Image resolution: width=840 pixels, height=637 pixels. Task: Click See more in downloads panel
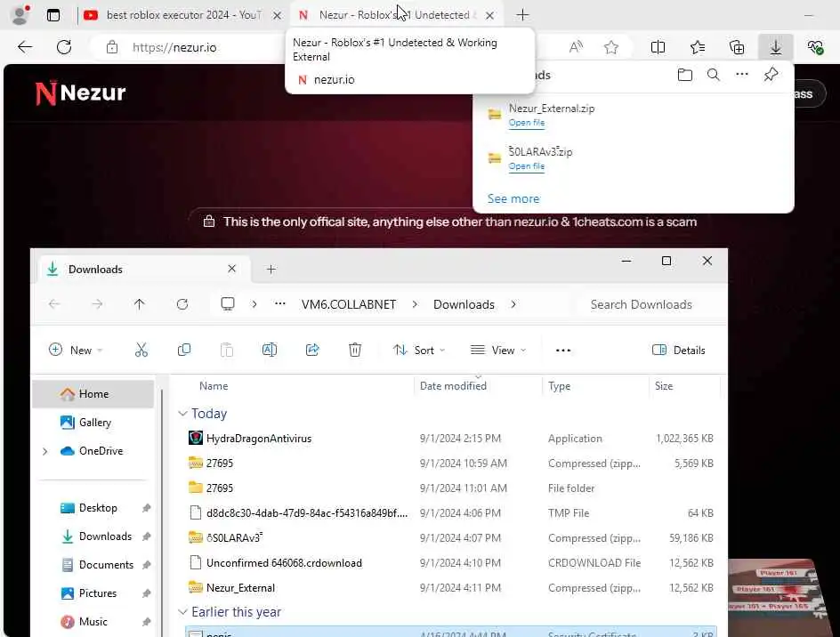coord(513,198)
